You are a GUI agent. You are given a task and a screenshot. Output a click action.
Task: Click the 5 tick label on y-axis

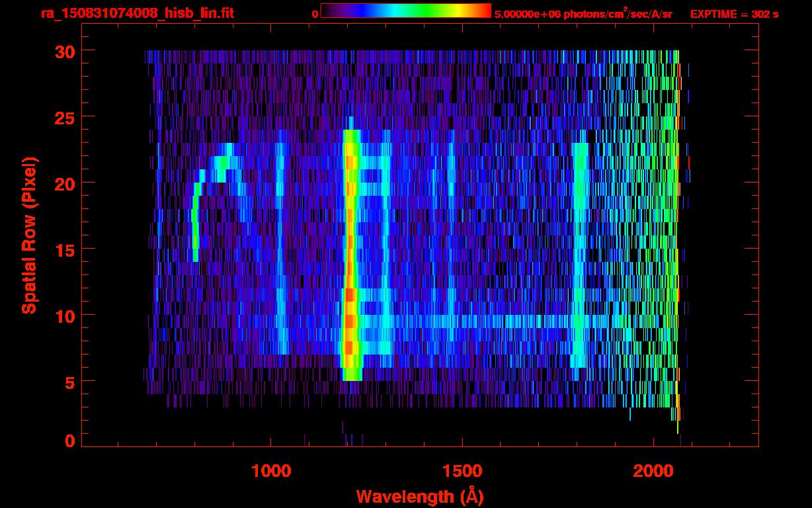(x=69, y=382)
